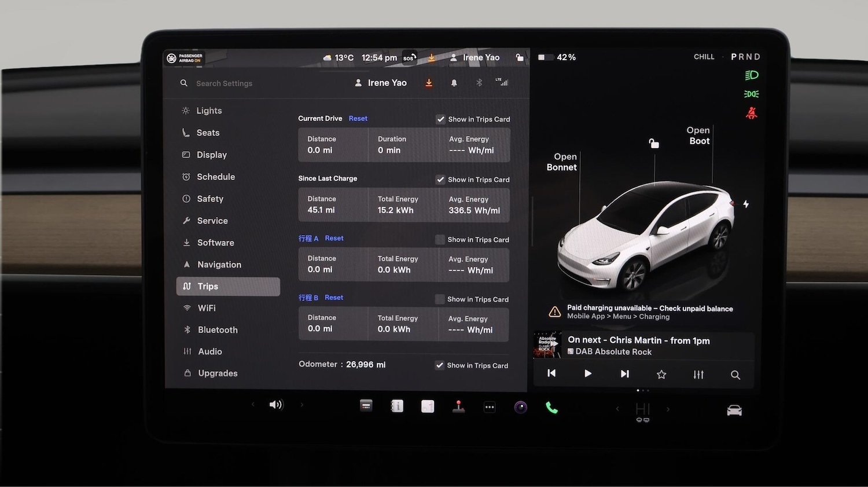Open the Lights settings icon
The image size is (868, 487).
click(x=186, y=110)
